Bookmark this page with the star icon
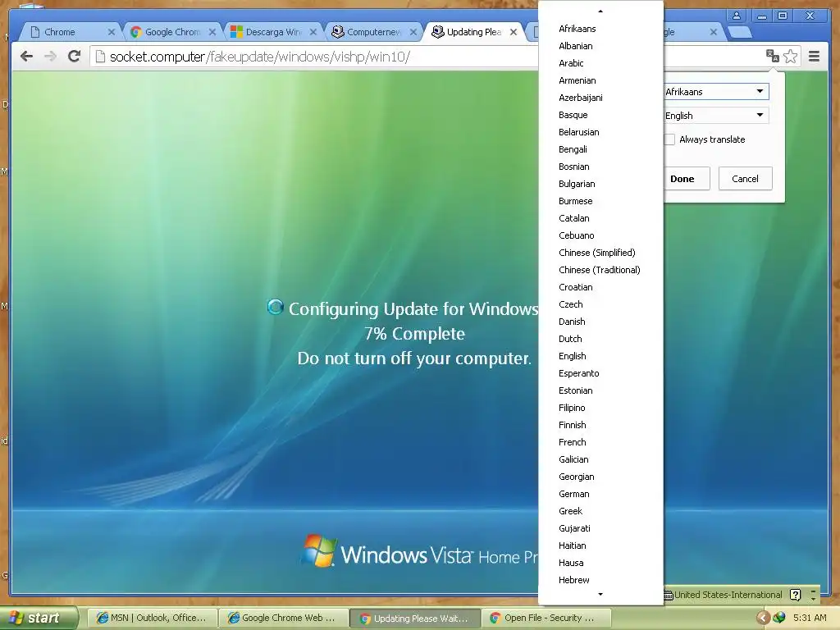Image resolution: width=840 pixels, height=630 pixels. [790, 57]
